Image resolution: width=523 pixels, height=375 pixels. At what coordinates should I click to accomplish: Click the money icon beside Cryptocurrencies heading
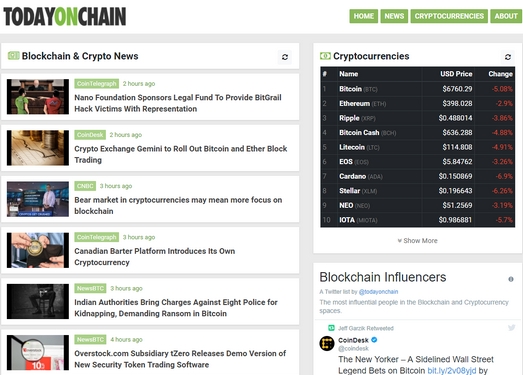pos(325,56)
